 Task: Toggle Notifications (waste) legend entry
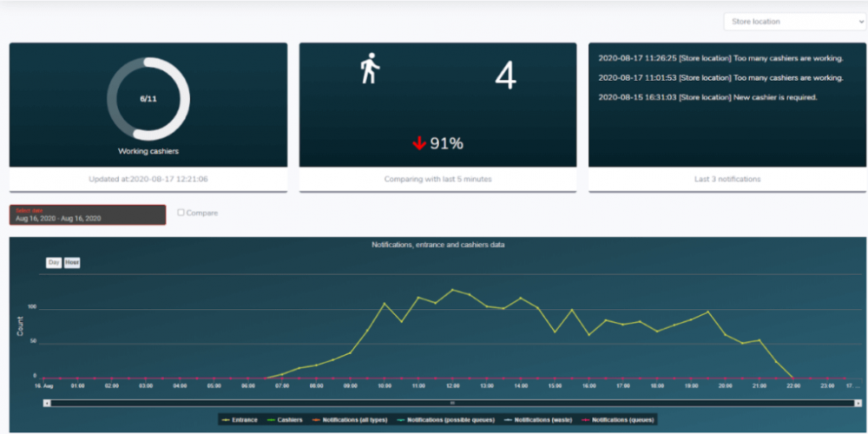[x=537, y=420]
